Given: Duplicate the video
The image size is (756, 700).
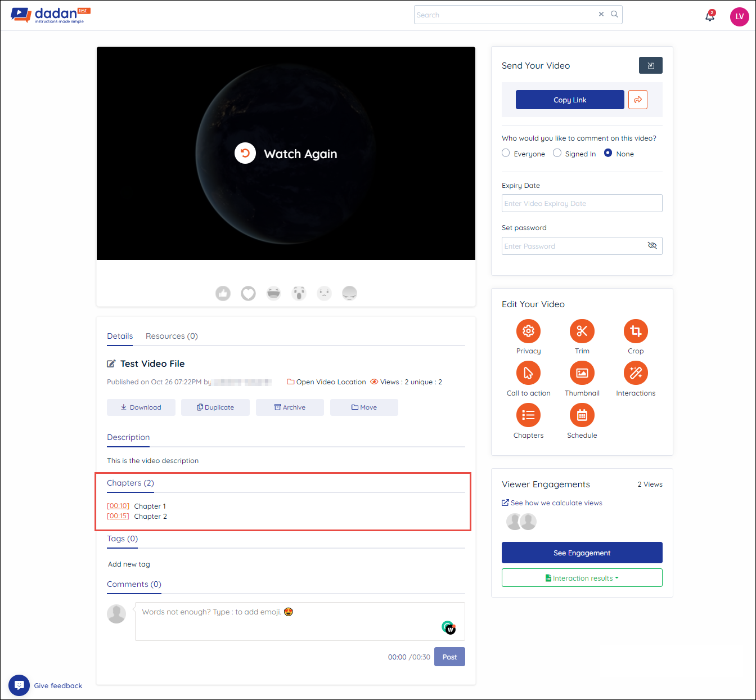Looking at the screenshot, I should pos(215,407).
